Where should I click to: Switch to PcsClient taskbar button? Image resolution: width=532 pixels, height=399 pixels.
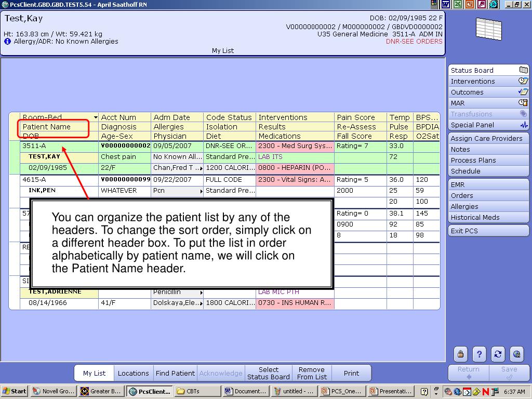pos(150,391)
